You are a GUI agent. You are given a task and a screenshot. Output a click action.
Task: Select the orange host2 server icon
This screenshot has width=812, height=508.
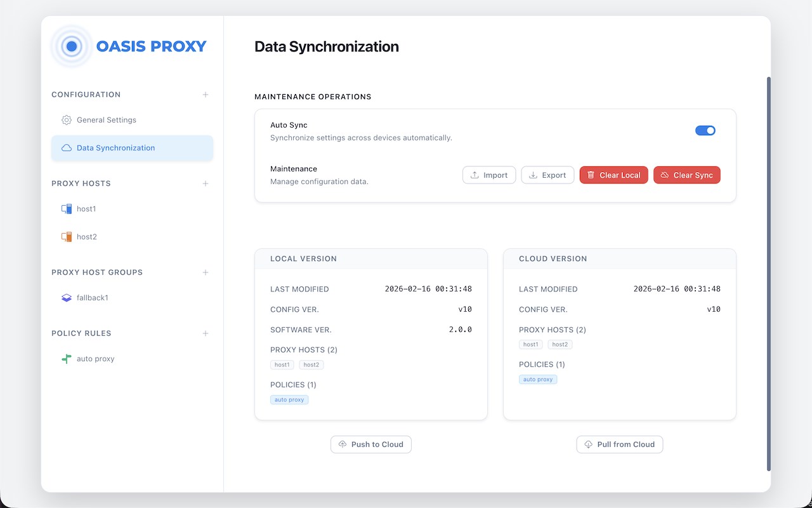click(x=67, y=237)
